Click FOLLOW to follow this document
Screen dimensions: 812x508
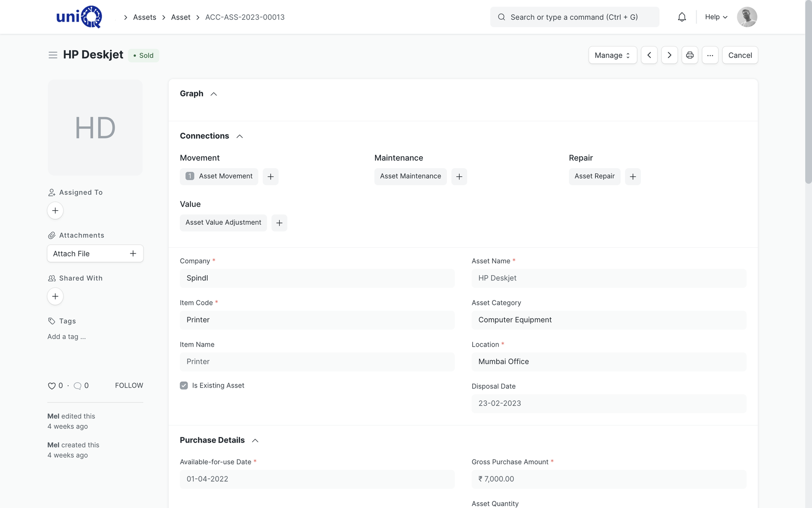(x=129, y=386)
